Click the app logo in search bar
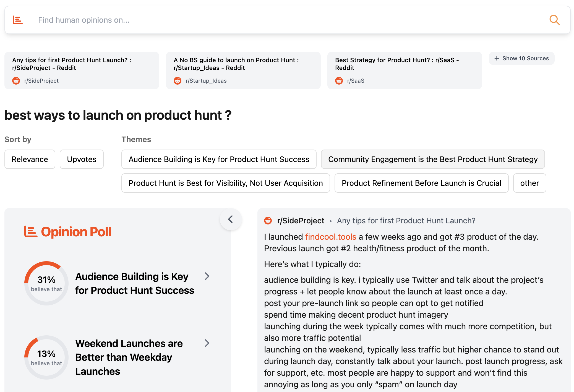 [x=18, y=20]
